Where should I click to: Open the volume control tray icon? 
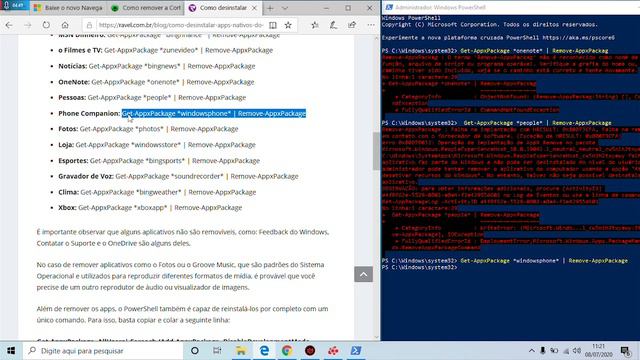(x=577, y=351)
